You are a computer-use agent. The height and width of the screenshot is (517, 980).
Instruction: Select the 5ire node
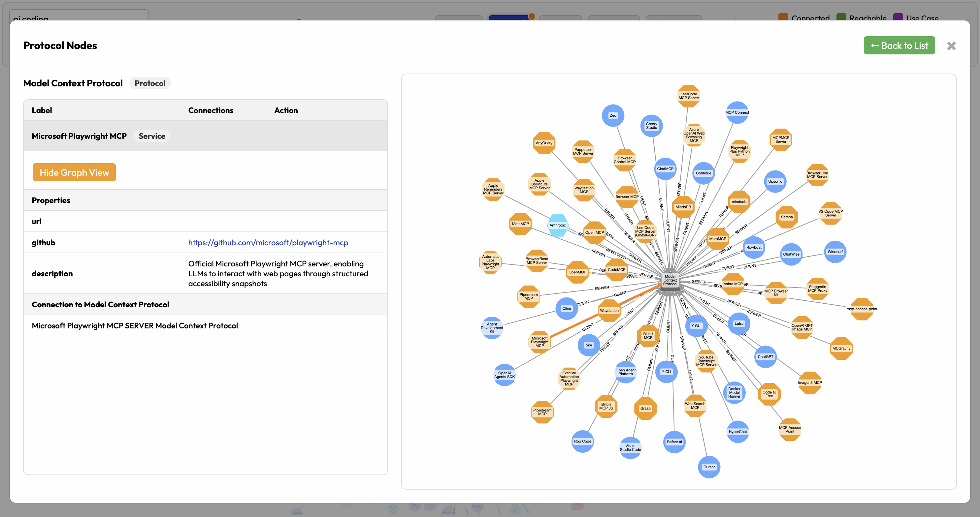tap(589, 346)
